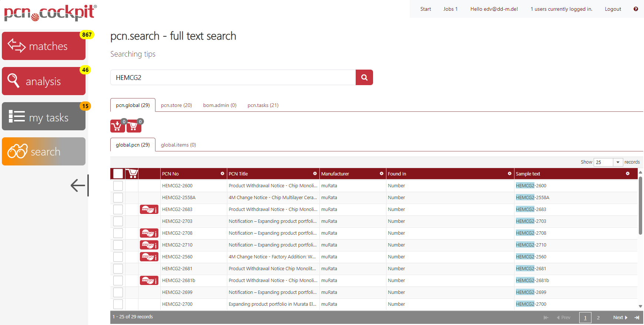Click the current page 1 button
The height and width of the screenshot is (325, 644).
585,318
